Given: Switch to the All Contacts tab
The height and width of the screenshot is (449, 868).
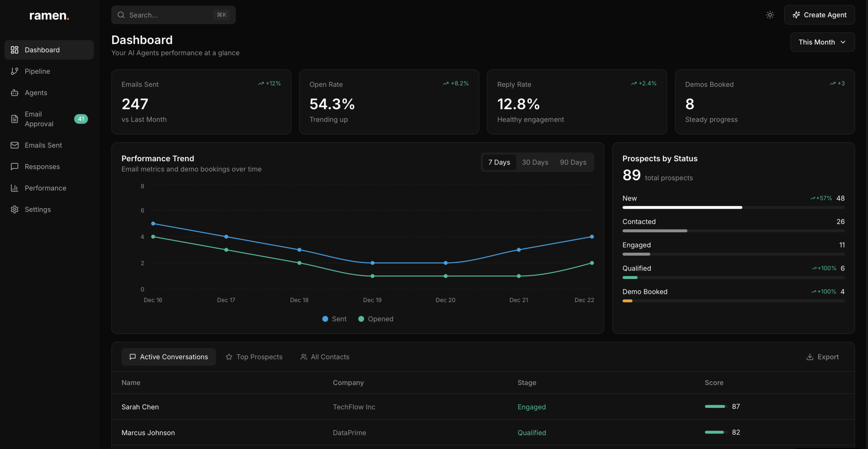Looking at the screenshot, I should 324,357.
